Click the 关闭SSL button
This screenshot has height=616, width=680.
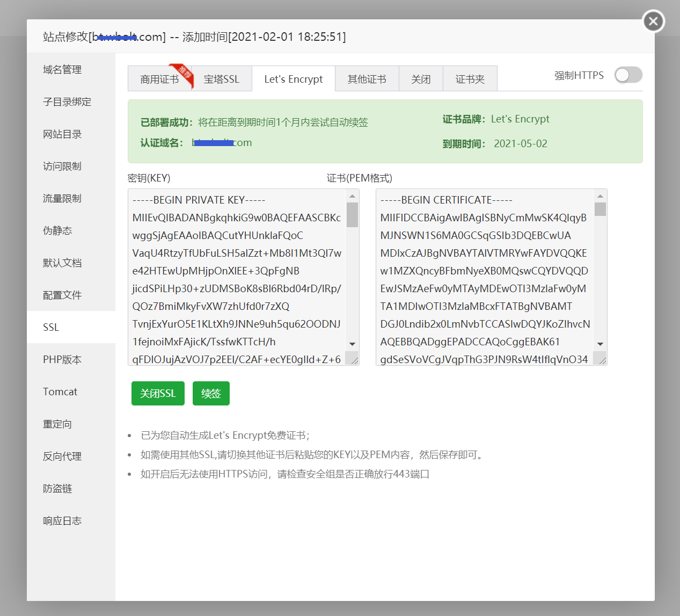[x=157, y=393]
